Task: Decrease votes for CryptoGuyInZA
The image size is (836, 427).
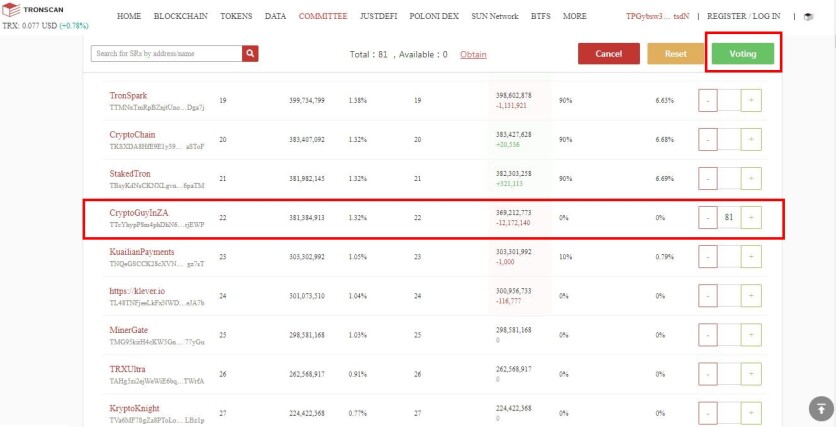Action: pyautogui.click(x=708, y=217)
